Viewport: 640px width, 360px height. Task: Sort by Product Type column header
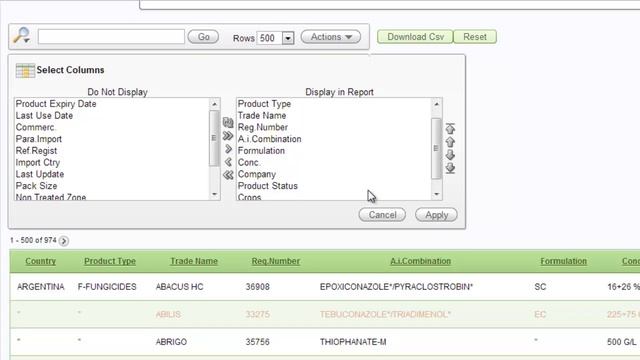coord(110,261)
